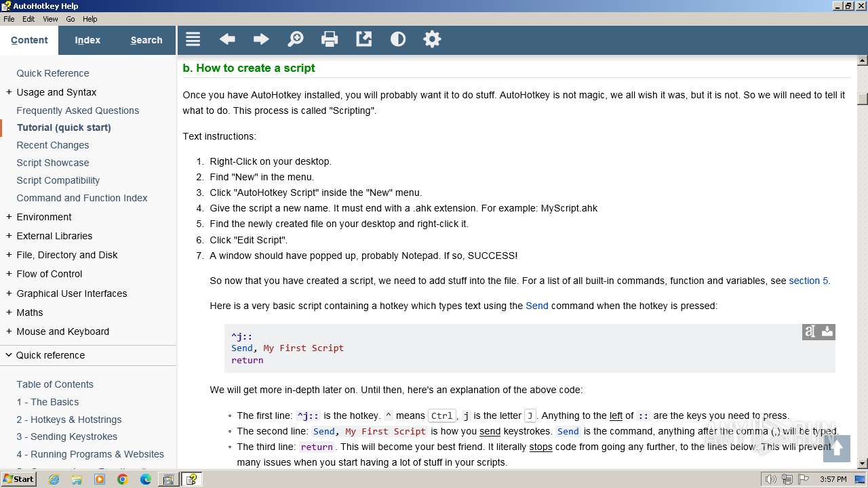
Task: Open Script Compatibility page
Action: tap(58, 180)
